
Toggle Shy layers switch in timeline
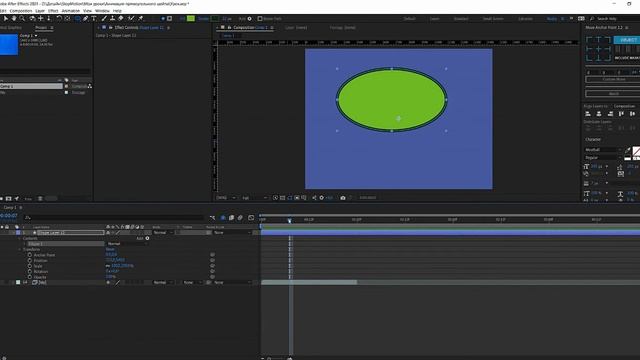pos(223,218)
